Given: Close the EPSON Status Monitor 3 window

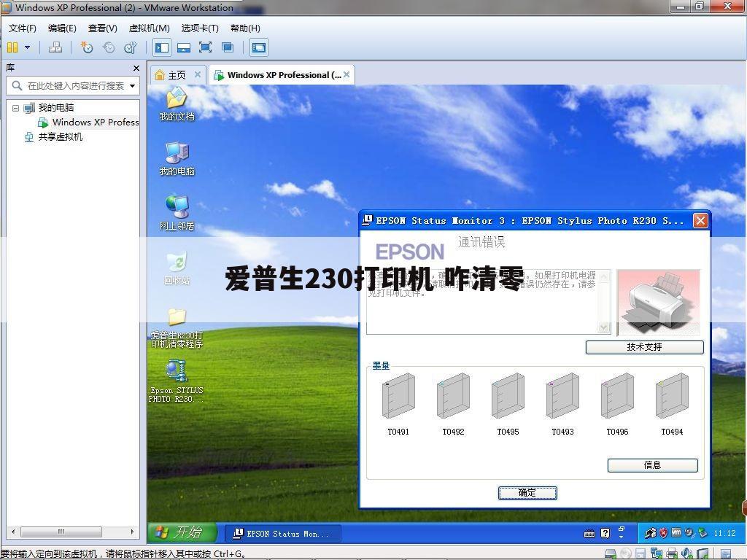Looking at the screenshot, I should [x=700, y=221].
